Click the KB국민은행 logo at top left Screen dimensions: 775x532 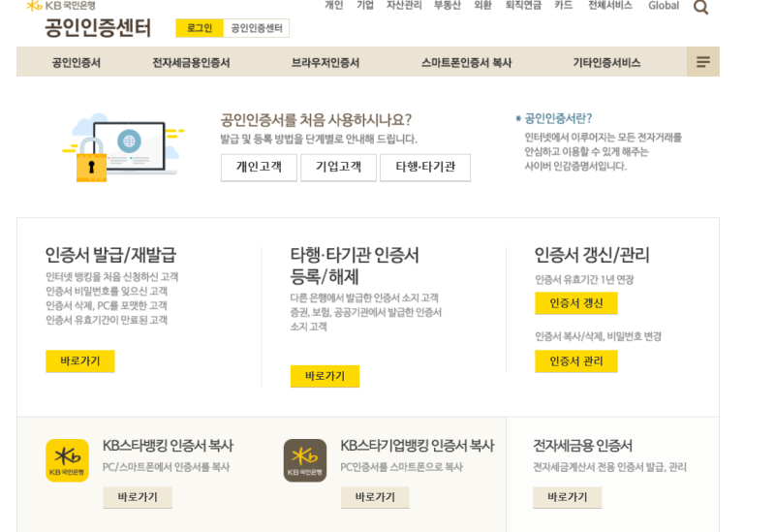tap(61, 6)
